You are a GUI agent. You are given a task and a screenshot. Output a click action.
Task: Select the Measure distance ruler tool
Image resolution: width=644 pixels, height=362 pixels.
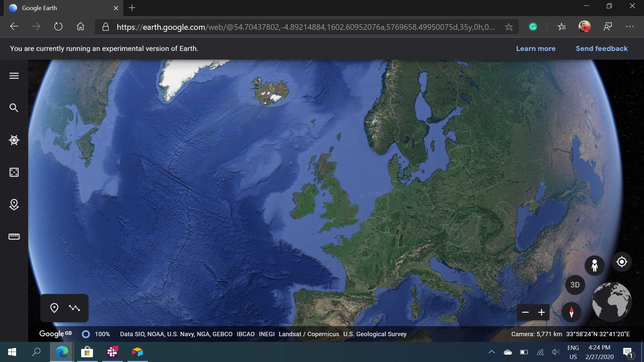click(x=14, y=237)
